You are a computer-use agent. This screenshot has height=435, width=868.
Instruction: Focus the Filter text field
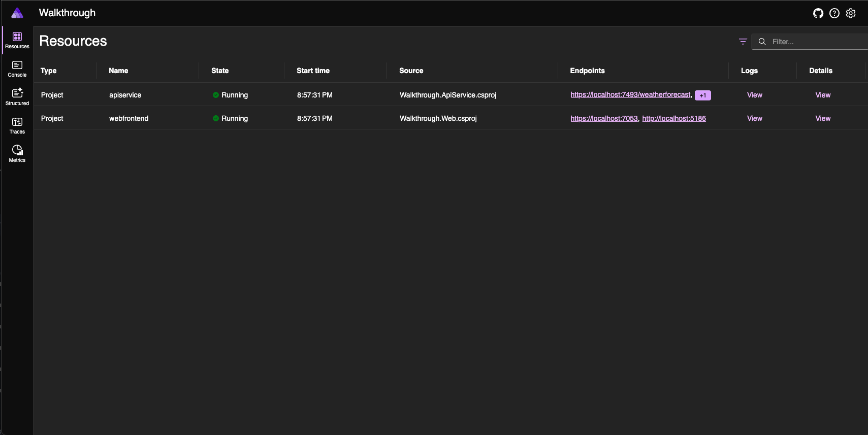810,42
